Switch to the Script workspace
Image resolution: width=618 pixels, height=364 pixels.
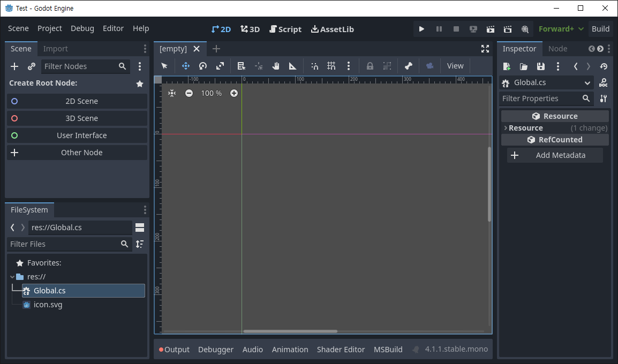(x=285, y=29)
